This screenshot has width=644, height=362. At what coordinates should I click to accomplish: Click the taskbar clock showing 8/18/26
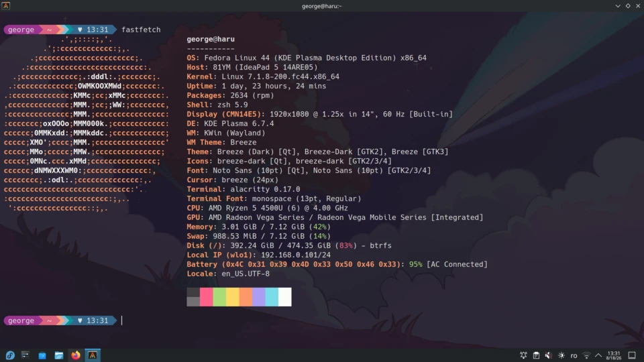(614, 355)
